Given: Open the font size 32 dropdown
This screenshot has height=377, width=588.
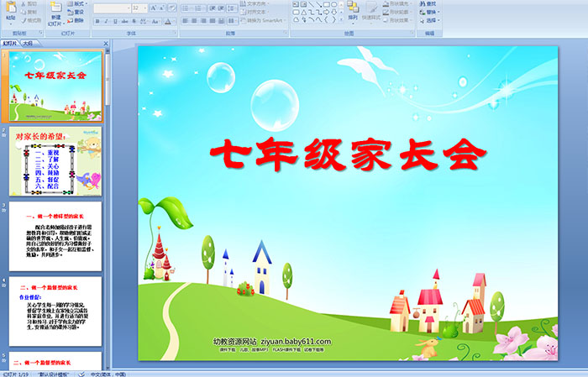Looking at the screenshot, I should [145, 8].
